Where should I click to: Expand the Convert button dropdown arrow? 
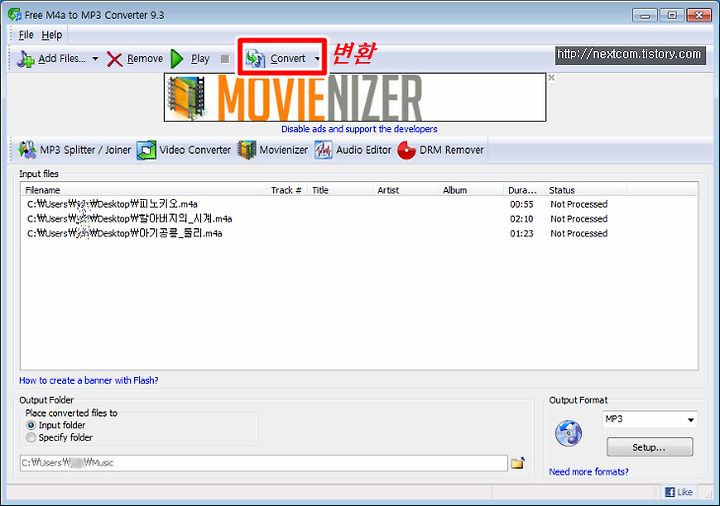pos(317,59)
